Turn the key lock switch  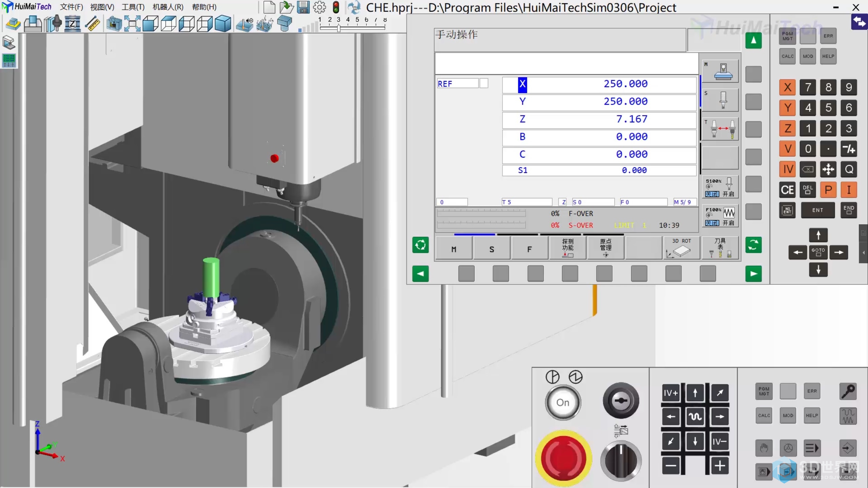click(621, 401)
